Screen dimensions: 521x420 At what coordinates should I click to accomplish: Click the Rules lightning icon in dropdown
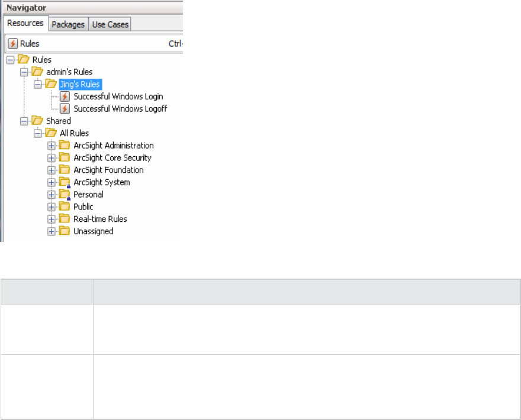(12, 44)
